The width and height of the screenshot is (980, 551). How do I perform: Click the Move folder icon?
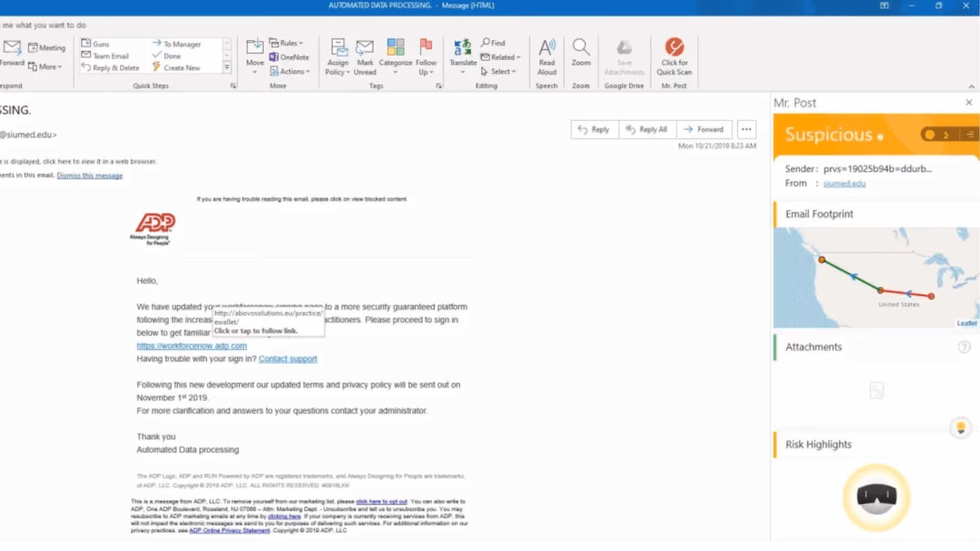point(255,47)
